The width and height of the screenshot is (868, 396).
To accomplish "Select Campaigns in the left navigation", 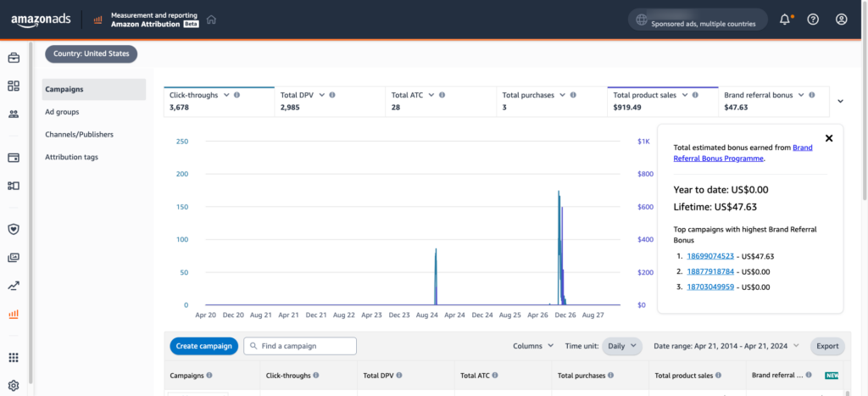I will (94, 89).
